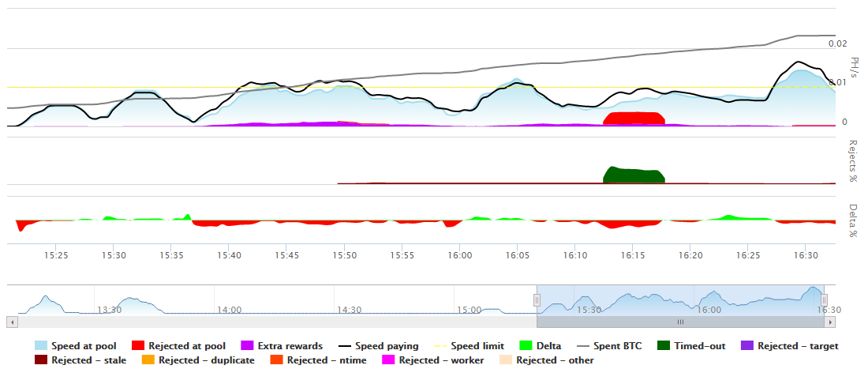Click the bright green Delta swatch
The height and width of the screenshot is (369, 868).
pos(526,346)
